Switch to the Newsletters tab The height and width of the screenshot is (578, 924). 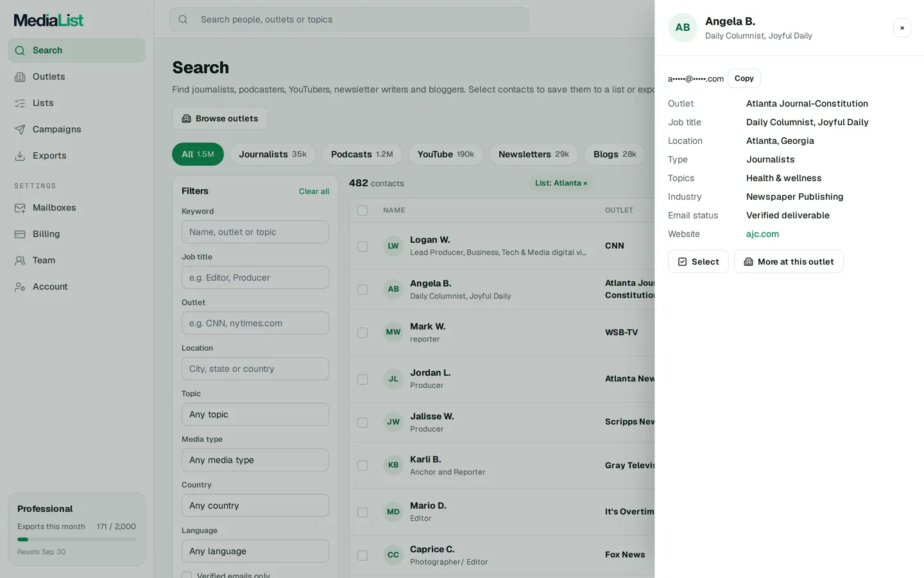click(534, 154)
